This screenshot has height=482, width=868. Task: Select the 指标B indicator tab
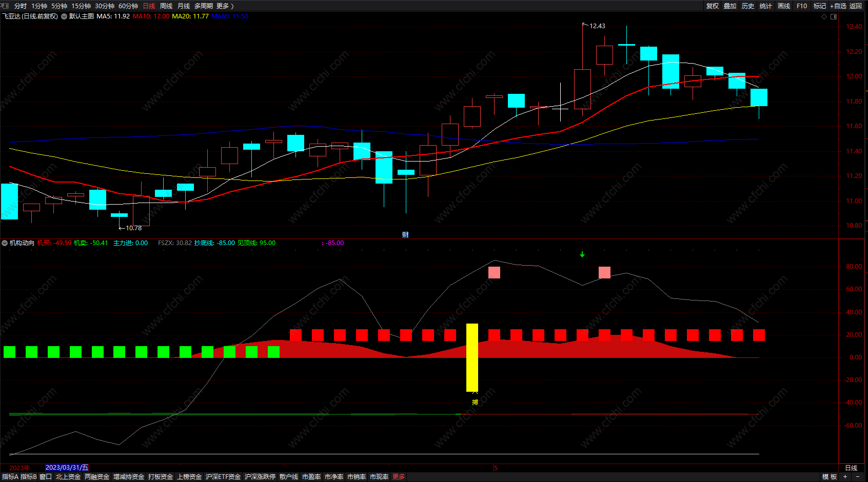point(28,477)
